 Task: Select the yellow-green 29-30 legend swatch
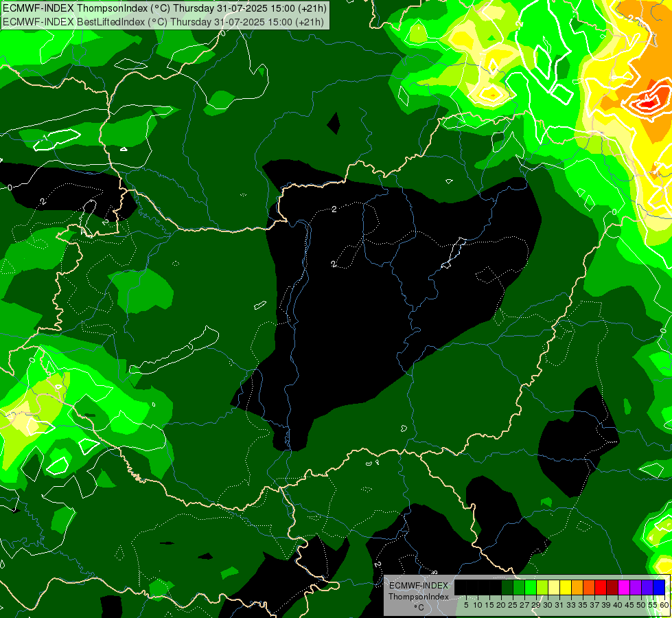click(x=542, y=587)
